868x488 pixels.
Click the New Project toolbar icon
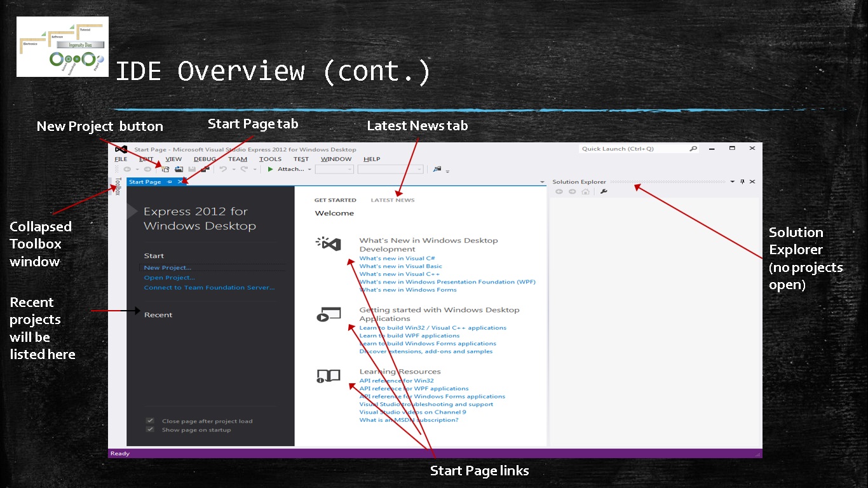click(165, 169)
